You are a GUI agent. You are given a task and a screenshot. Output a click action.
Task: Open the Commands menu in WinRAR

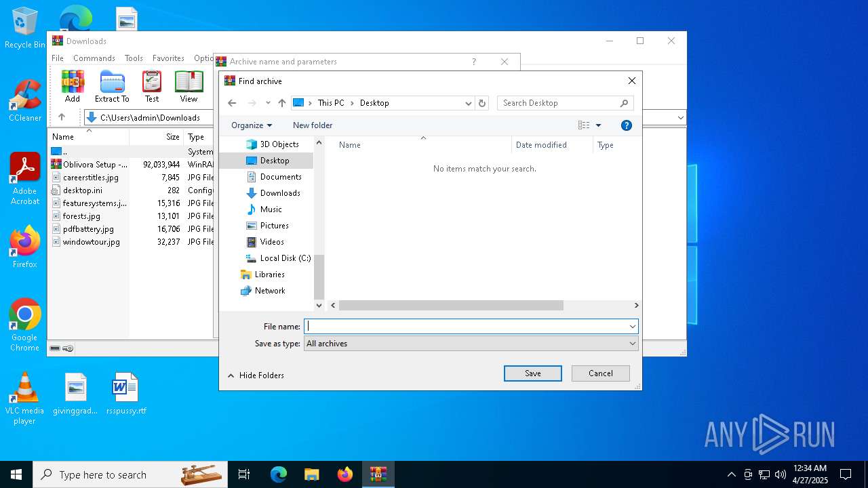[94, 58]
